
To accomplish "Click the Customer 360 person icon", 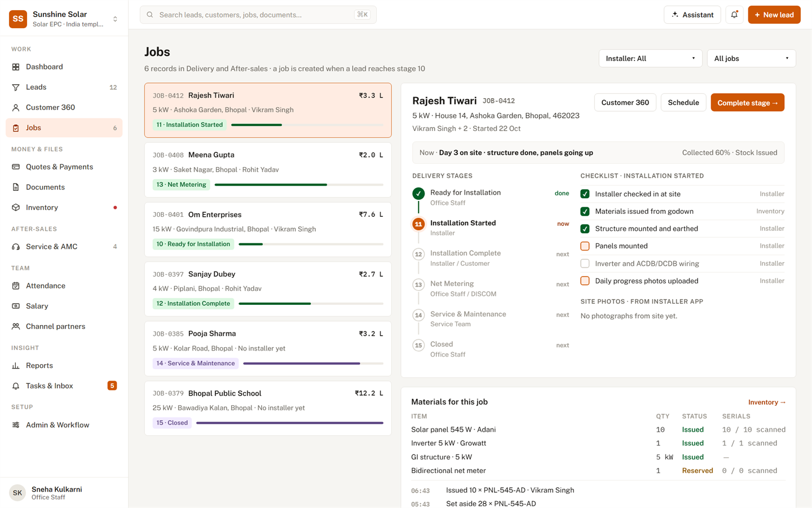I will pos(16,107).
